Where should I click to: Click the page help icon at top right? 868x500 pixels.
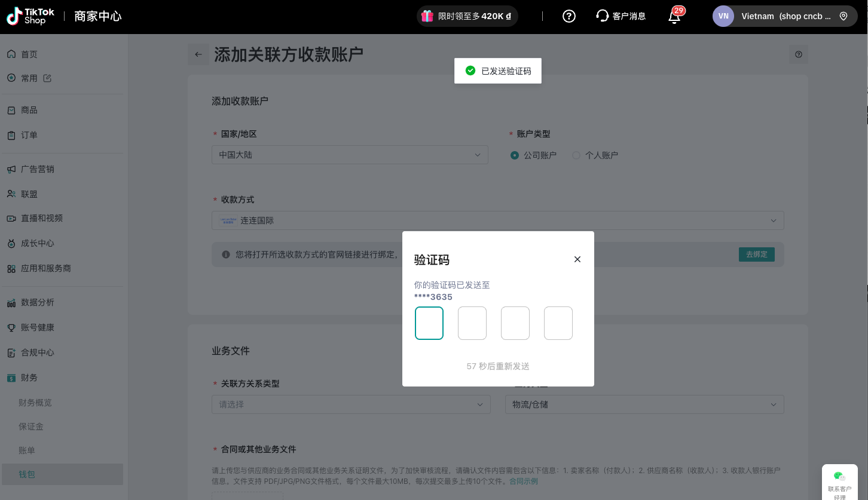[x=799, y=54]
